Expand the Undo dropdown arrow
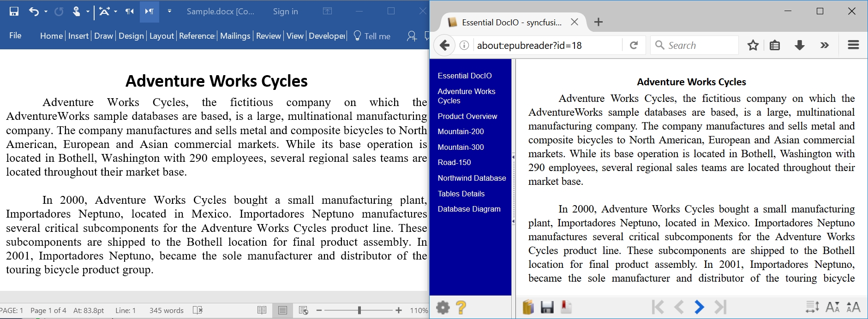Image resolution: width=868 pixels, height=319 pixels. (46, 12)
